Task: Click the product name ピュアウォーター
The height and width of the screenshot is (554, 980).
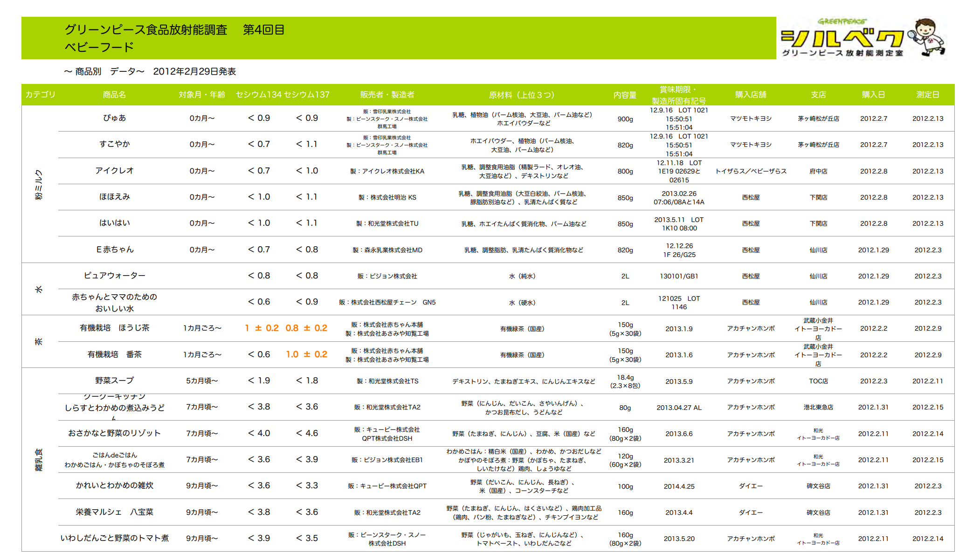Action: click(114, 276)
